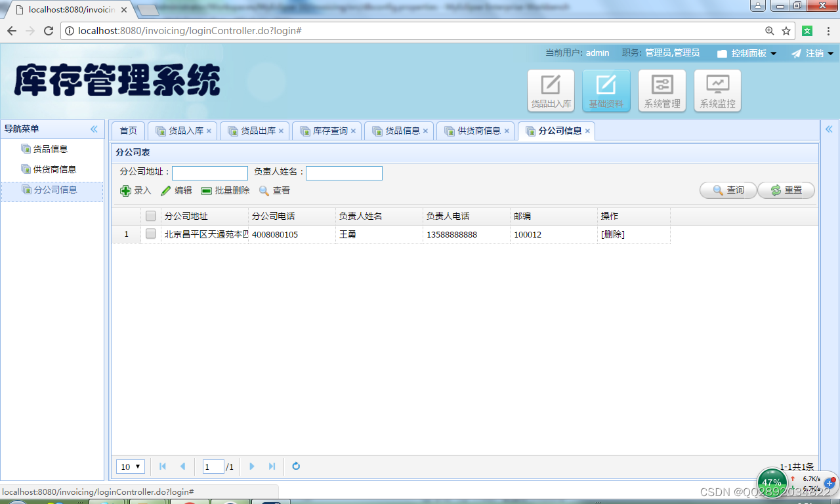
Task: Select the 基础资料 module icon
Action: click(x=606, y=90)
